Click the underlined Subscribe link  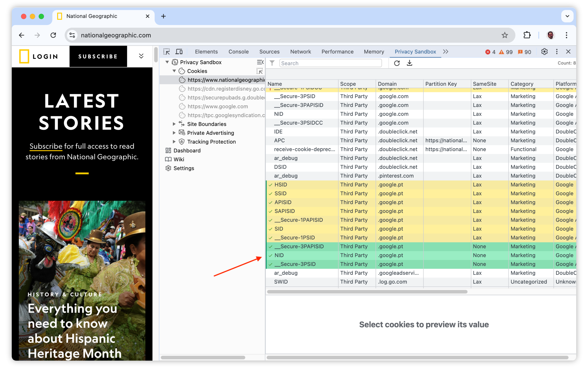pos(46,146)
